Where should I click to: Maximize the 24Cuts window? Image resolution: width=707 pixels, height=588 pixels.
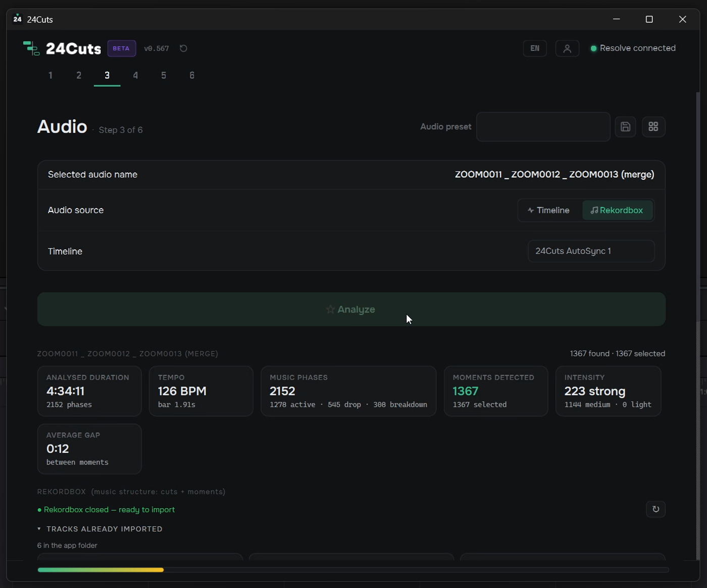(649, 19)
